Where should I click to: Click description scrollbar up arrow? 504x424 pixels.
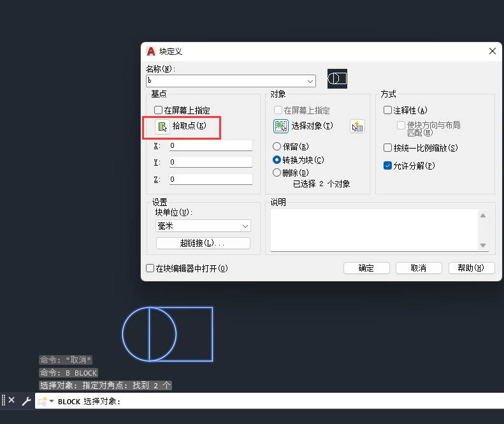(x=483, y=216)
